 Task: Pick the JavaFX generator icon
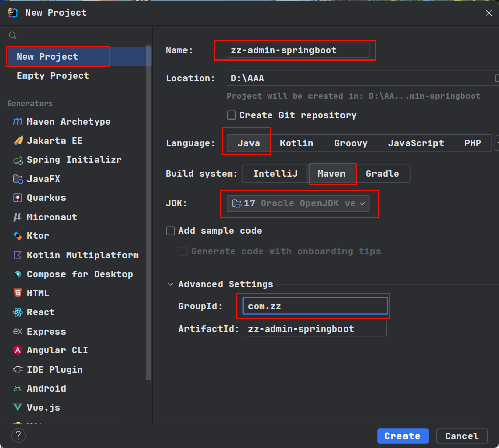(x=18, y=179)
